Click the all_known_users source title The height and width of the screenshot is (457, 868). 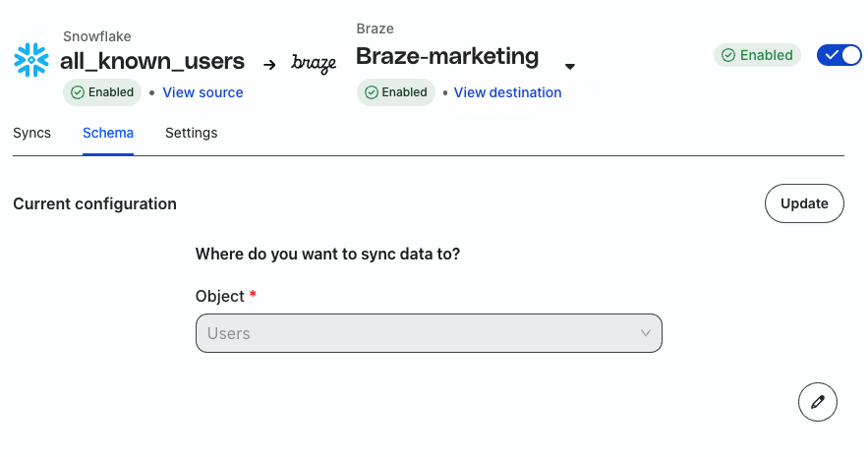point(152,61)
